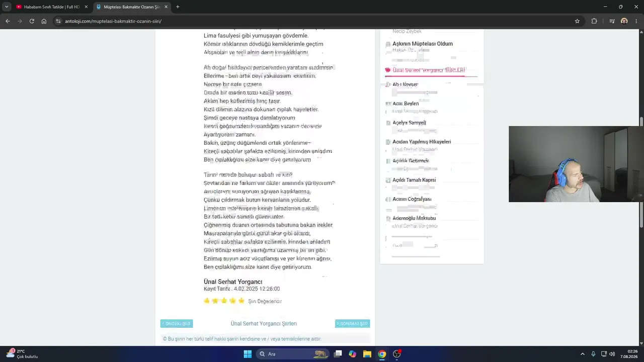Open a new browser tab
644x362 pixels.
[x=178, y=7]
